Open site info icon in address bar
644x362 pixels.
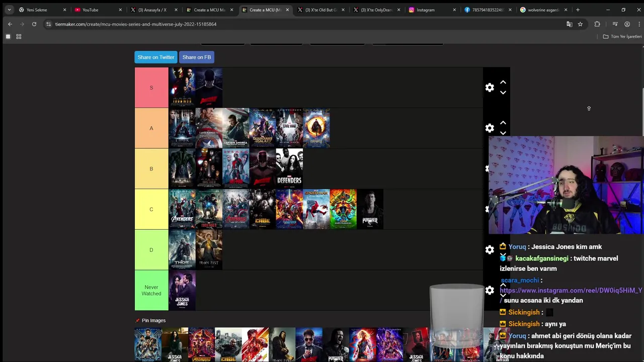[x=48, y=24]
